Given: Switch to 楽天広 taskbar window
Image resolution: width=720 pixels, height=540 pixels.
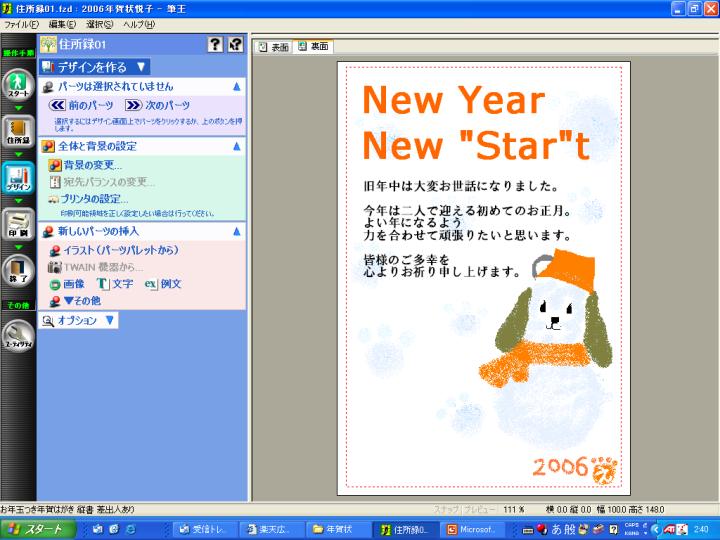Looking at the screenshot, I should click(270, 529).
